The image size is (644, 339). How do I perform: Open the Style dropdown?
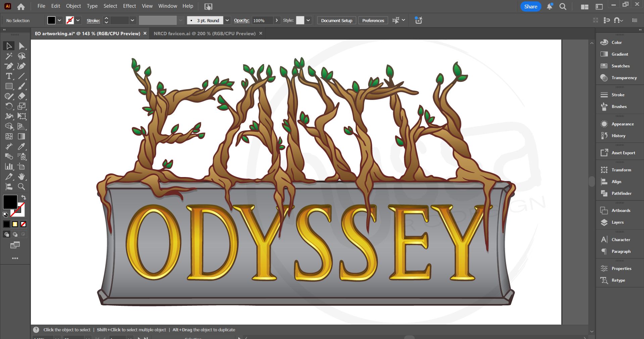(308, 20)
